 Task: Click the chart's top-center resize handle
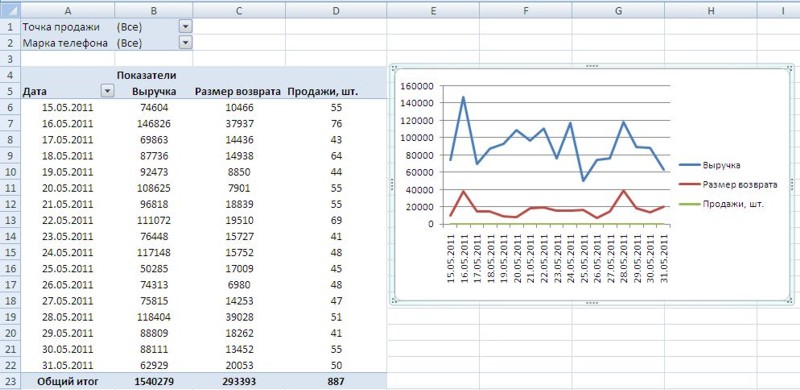592,66
